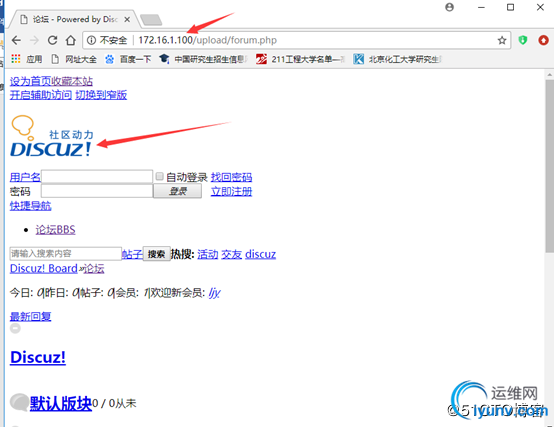
Task: Focus the 请输入搜索内容 search box
Action: tap(66, 254)
